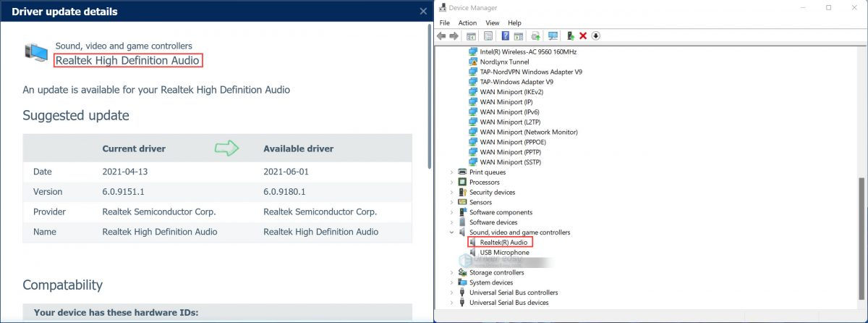868x323 pixels.
Task: Open the File menu in Device Manager
Action: pyautogui.click(x=444, y=23)
